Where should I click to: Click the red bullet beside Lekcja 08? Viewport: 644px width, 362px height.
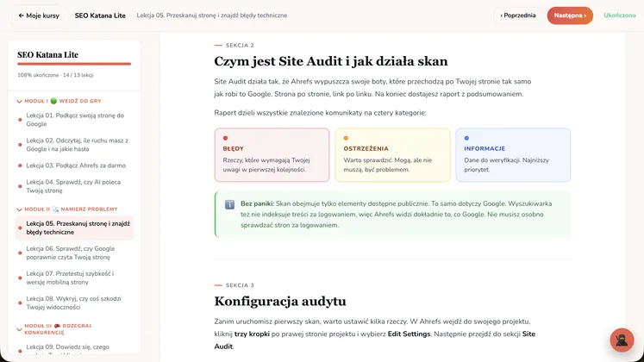point(20,303)
